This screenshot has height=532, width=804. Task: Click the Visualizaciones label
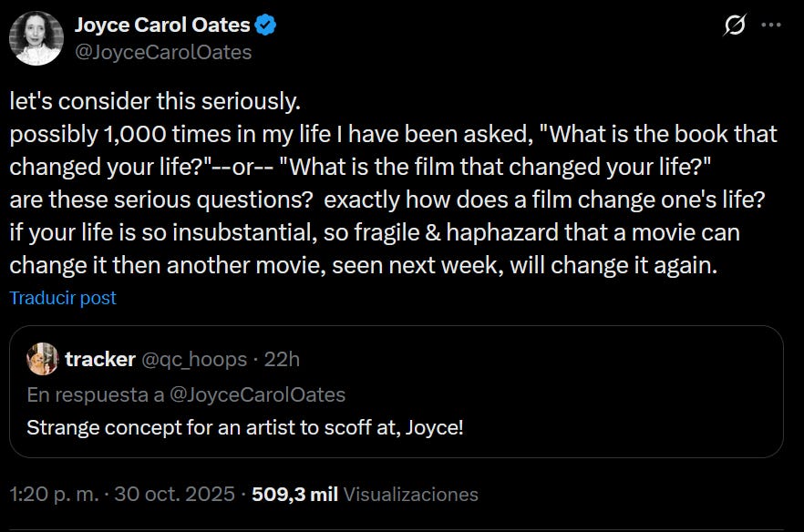[x=411, y=495]
